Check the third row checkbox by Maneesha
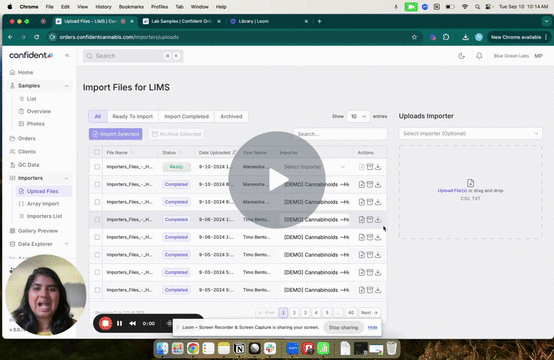 click(x=97, y=202)
